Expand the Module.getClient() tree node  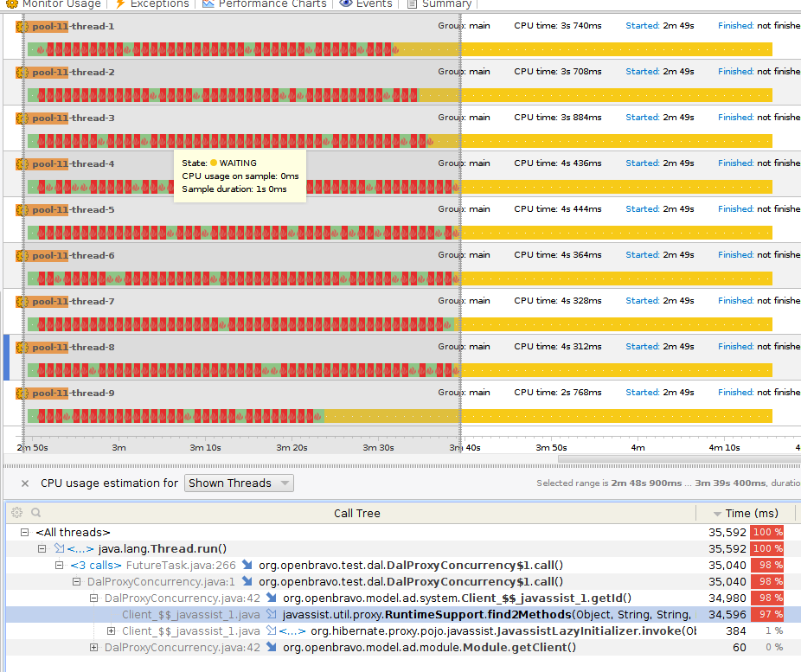click(x=94, y=648)
